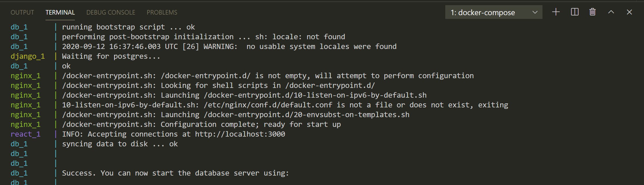
Task: Maximize the panel with the up chevron
Action: 611,12
